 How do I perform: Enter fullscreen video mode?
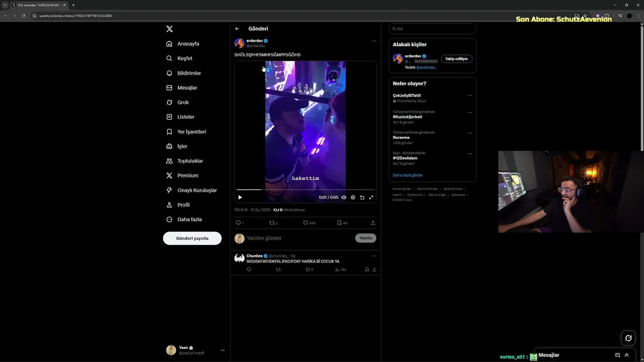[x=371, y=198]
